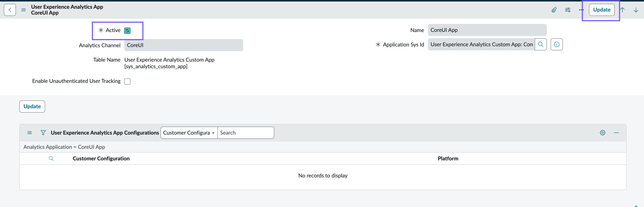Open the Customer Configuration search field dropdown
644x207 pixels.
tap(189, 133)
